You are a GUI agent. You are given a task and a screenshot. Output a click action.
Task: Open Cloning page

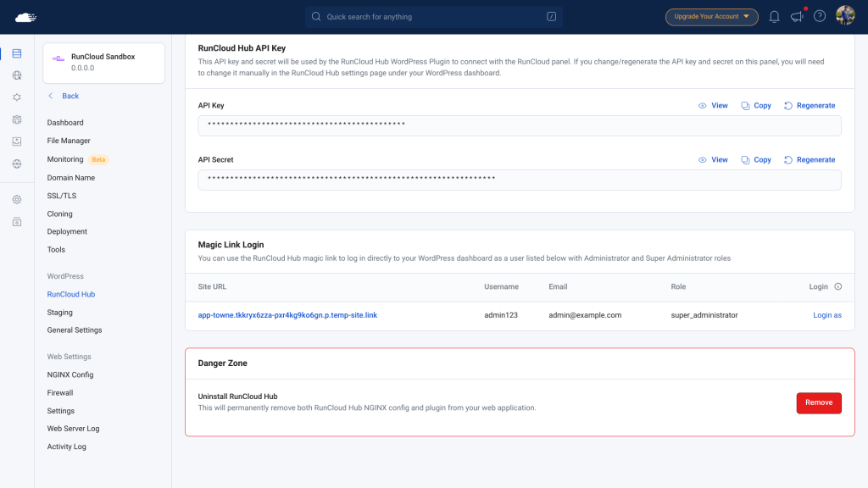point(60,214)
